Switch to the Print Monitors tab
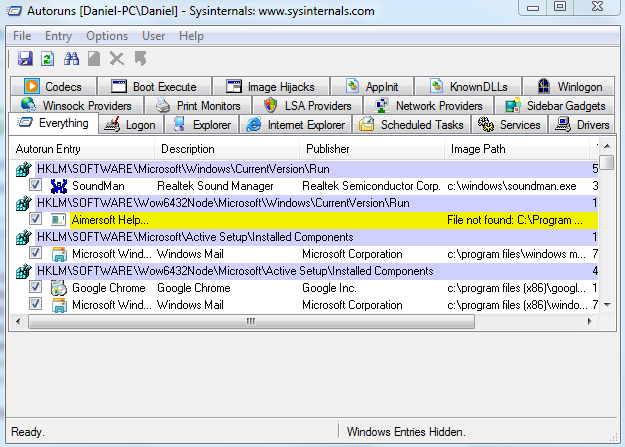This screenshot has width=625, height=447. click(198, 105)
